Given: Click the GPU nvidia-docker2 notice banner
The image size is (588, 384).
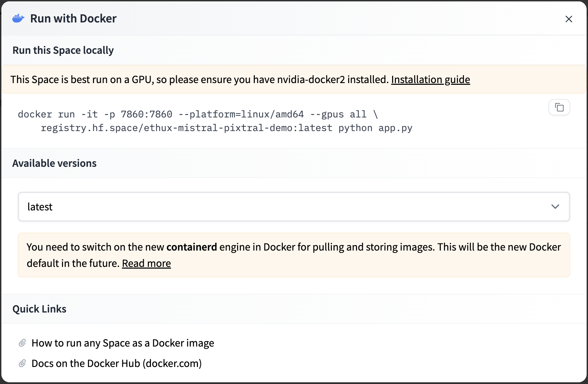Looking at the screenshot, I should coord(294,79).
